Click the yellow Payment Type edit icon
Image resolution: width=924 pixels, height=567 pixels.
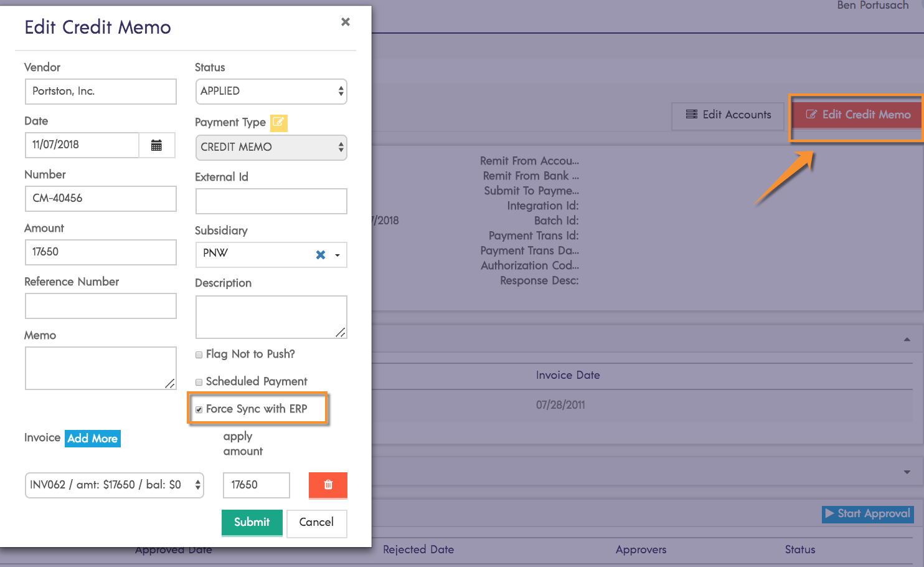278,122
